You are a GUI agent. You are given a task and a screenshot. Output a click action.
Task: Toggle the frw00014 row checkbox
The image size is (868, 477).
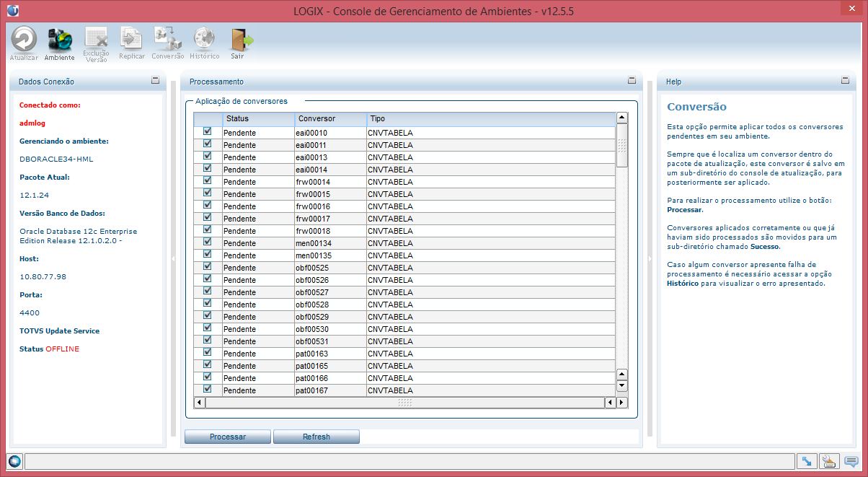(208, 180)
